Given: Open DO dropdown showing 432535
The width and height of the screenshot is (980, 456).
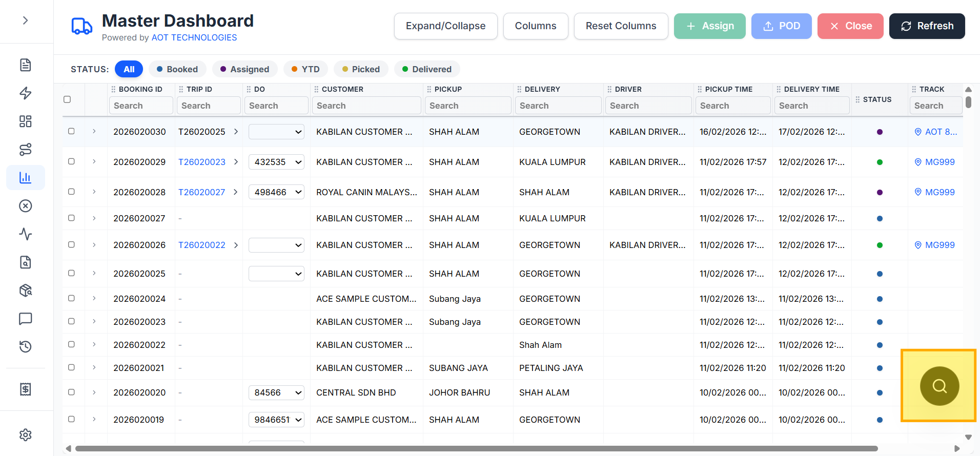Looking at the screenshot, I should (276, 162).
